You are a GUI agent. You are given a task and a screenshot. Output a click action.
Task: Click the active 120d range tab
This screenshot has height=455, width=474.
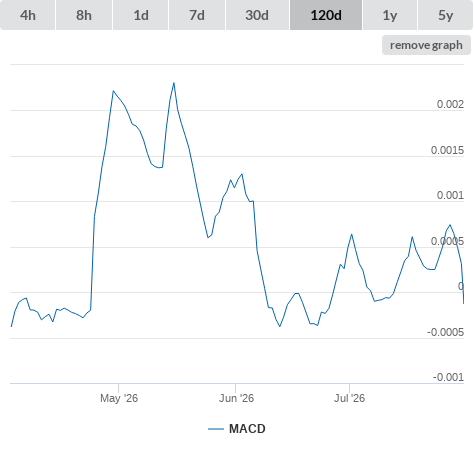point(326,15)
